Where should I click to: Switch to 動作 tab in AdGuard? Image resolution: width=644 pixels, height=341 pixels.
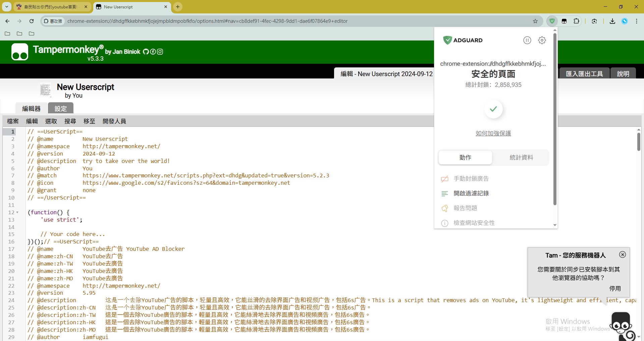click(x=466, y=158)
